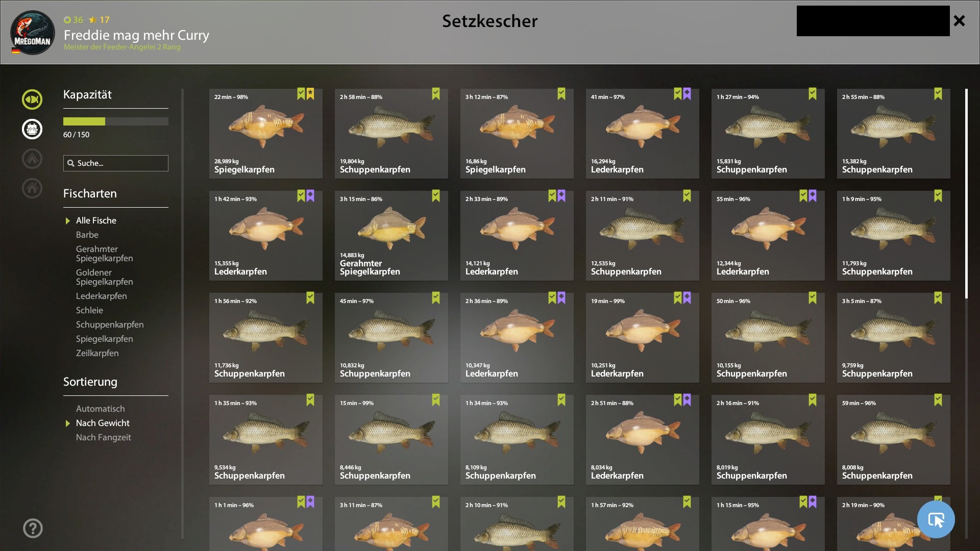This screenshot has width=980, height=551.
Task: Focus the Suche search field
Action: tap(116, 163)
